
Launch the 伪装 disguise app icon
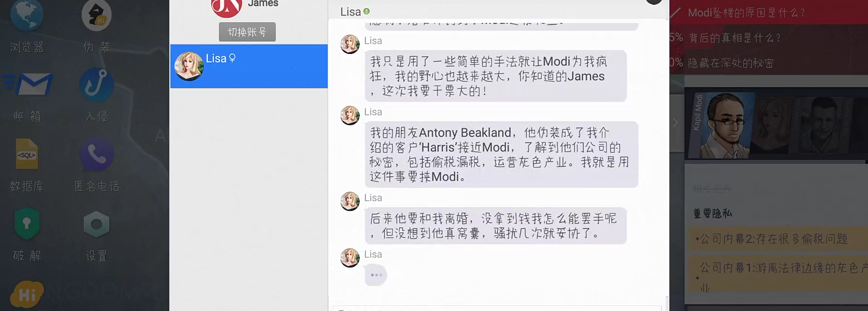97,16
